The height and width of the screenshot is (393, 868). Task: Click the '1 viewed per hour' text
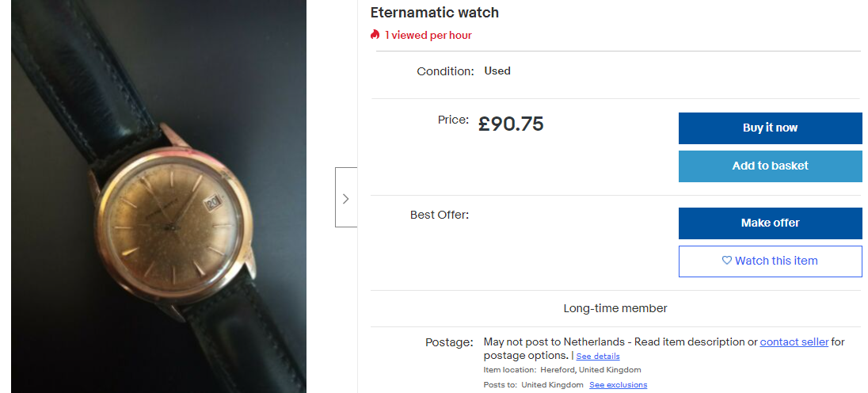[x=428, y=35]
